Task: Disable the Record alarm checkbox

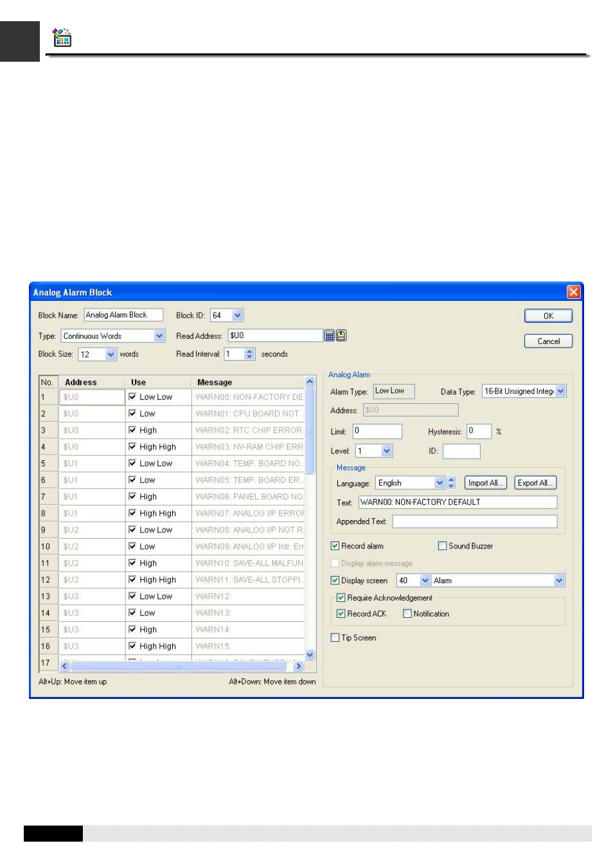Action: [335, 546]
